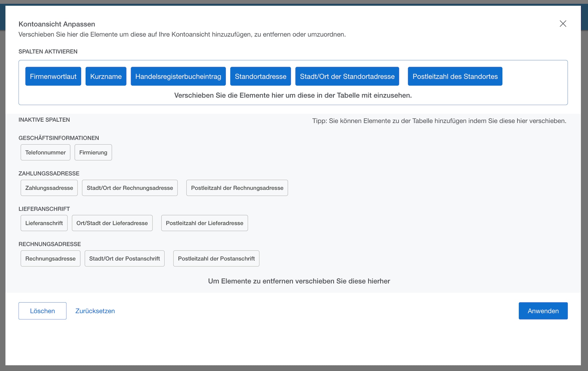Click the Zahlungsadresse element
The height and width of the screenshot is (371, 588).
point(49,188)
